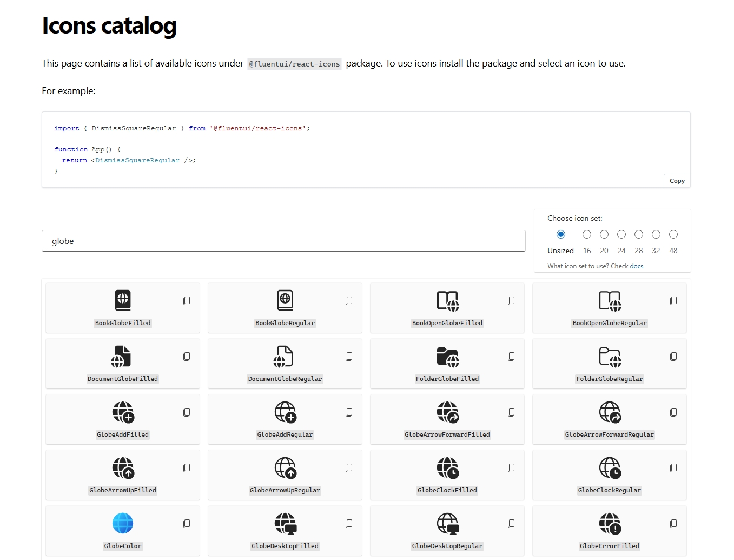Image resolution: width=734 pixels, height=560 pixels.
Task: Select the 16 icon set
Action: (x=586, y=234)
